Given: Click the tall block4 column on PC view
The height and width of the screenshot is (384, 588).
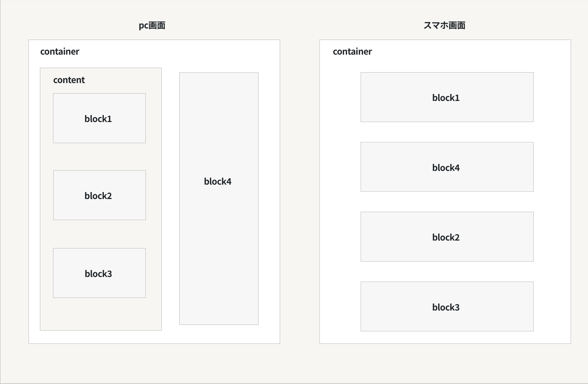Looking at the screenshot, I should [x=219, y=198].
